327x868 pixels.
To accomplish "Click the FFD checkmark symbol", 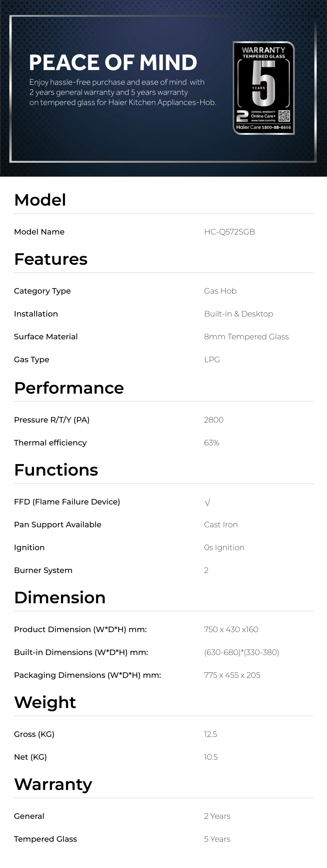I will (207, 502).
